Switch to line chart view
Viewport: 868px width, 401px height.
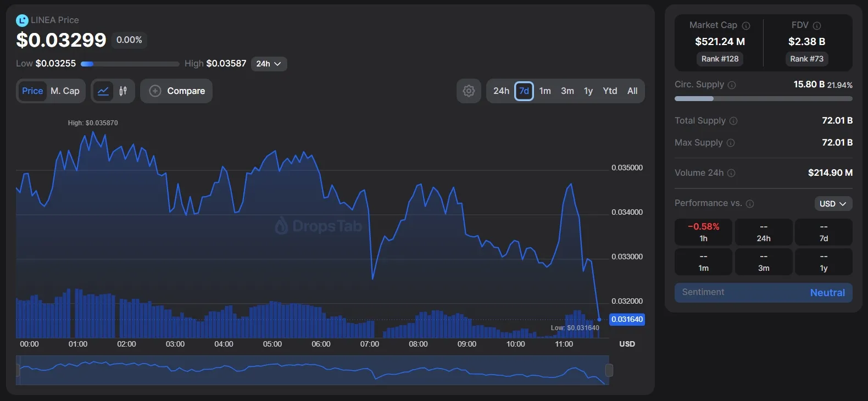[103, 91]
